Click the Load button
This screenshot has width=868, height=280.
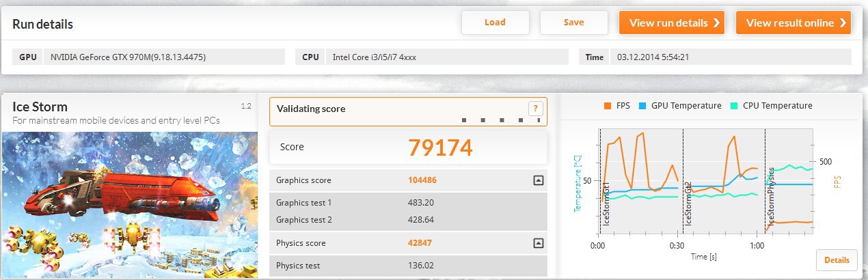click(x=495, y=23)
